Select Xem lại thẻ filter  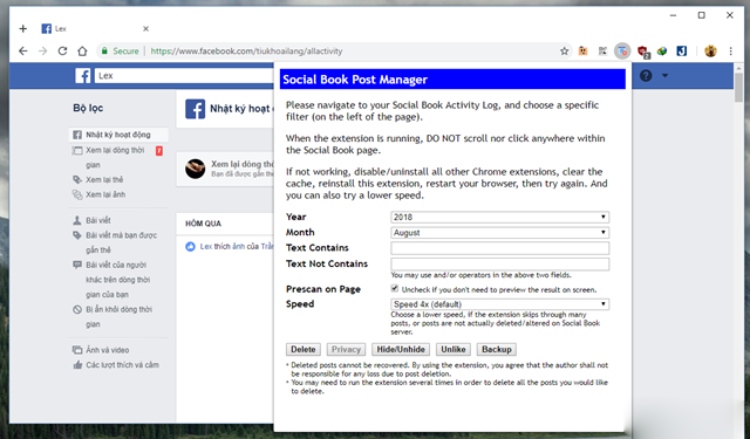[x=104, y=180]
